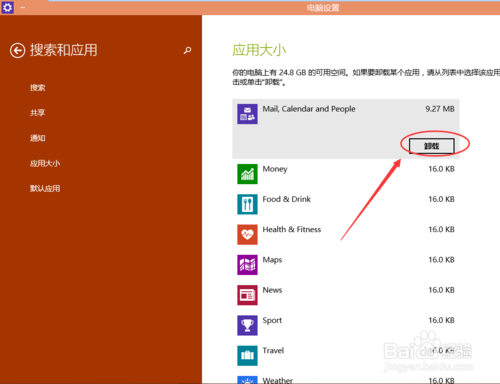Viewport: 500px width, 384px height.
Task: Click the back arrow next to 搜索和应用
Action: pos(17,51)
